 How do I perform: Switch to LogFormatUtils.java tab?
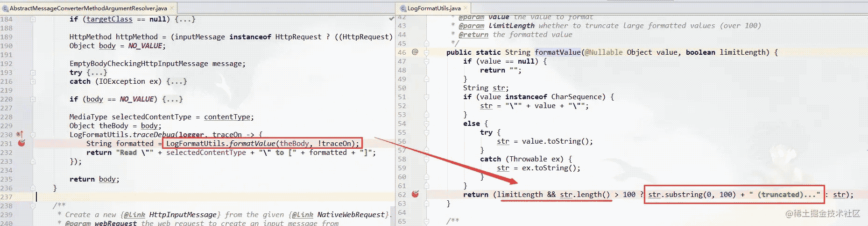434,8
